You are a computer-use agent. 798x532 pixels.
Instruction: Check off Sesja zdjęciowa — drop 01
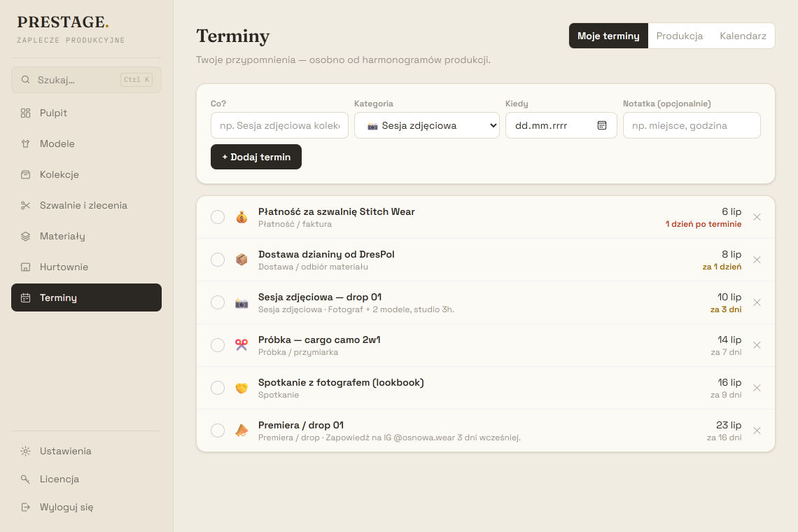click(x=218, y=302)
